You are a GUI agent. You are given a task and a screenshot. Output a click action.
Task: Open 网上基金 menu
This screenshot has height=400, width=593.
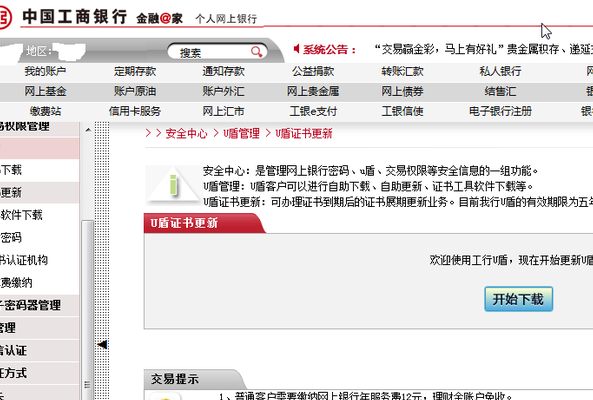[x=45, y=91]
